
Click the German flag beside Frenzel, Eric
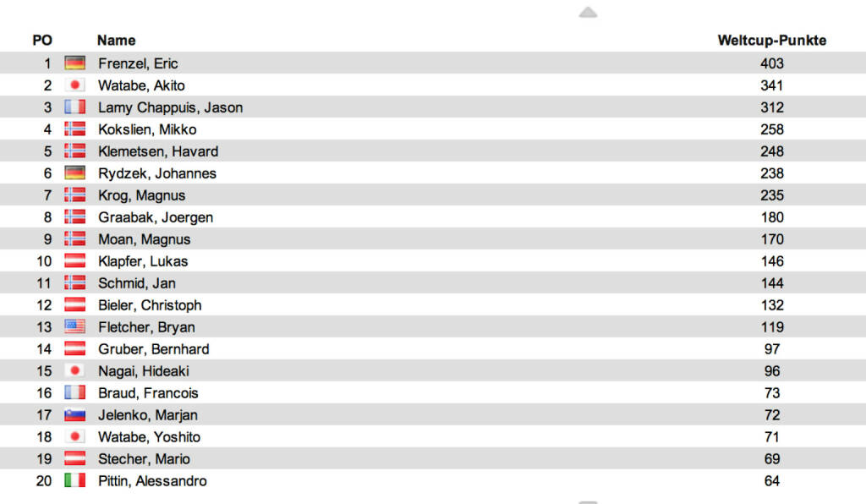[75, 63]
